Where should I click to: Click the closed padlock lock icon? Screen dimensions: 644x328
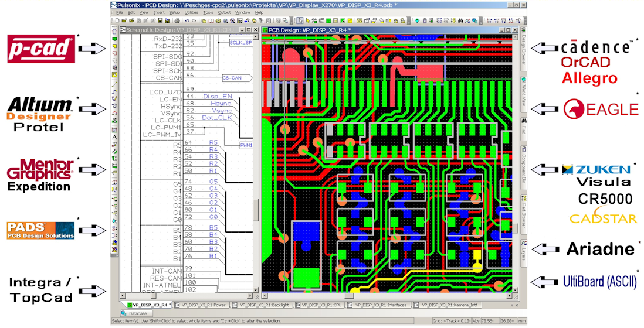(395, 20)
